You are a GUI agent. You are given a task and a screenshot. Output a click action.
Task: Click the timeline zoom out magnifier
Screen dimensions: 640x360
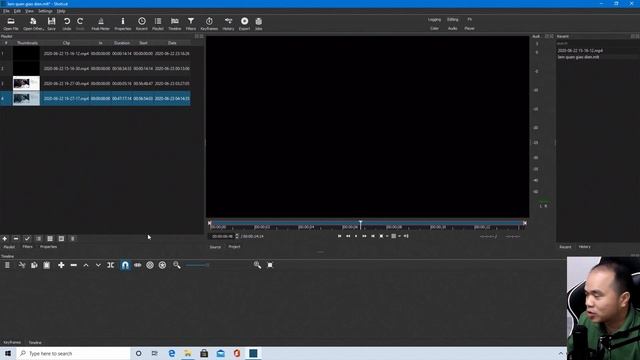176,265
